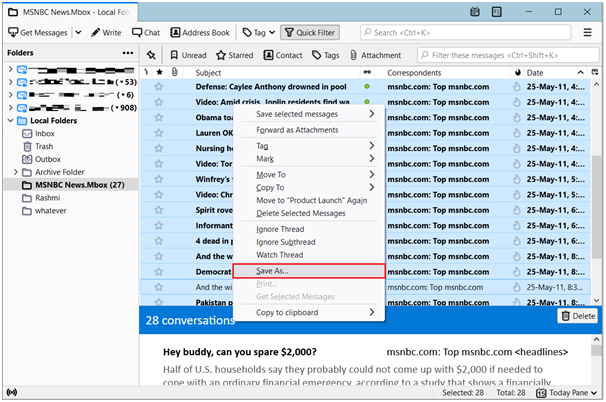The width and height of the screenshot is (606, 402).
Task: Sort by the starred column header
Action: point(159,72)
